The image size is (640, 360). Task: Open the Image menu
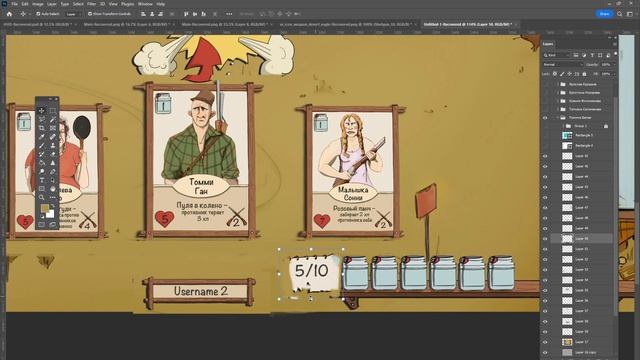pyautogui.click(x=38, y=4)
